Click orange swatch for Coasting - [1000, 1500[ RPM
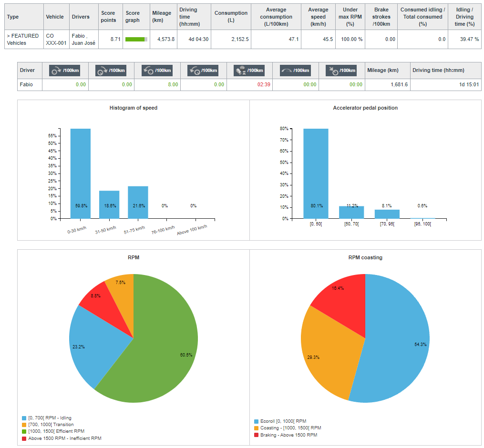484x448 pixels. click(x=256, y=428)
